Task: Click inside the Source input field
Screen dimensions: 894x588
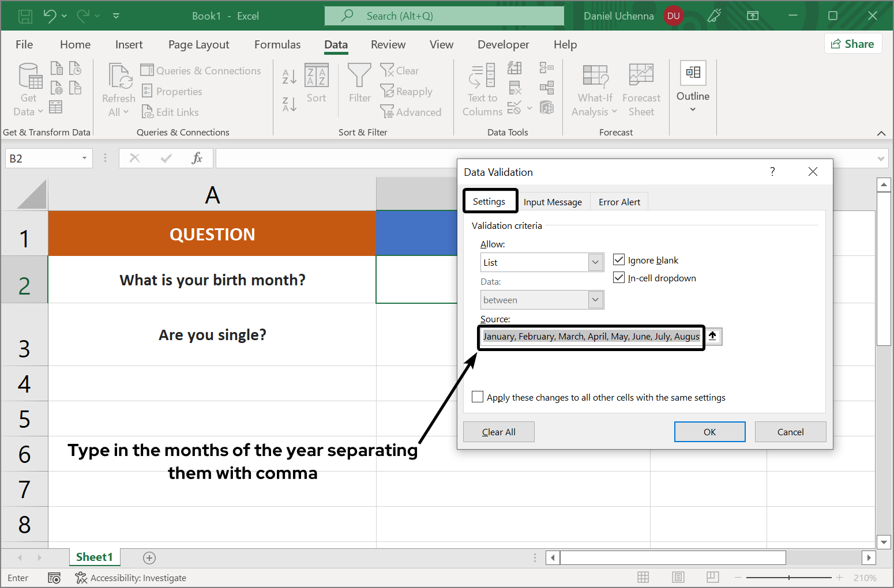Action: 588,337
